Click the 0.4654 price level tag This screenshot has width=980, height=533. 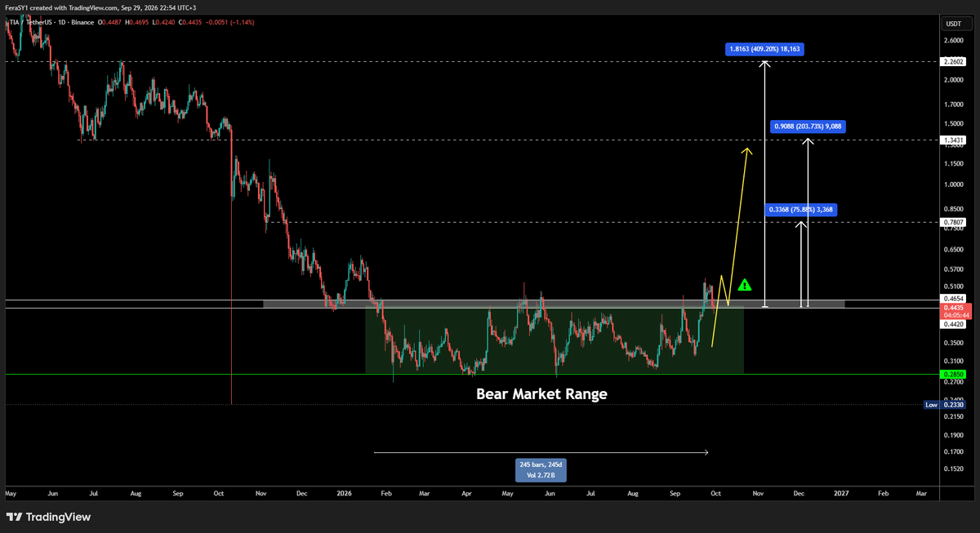point(953,300)
